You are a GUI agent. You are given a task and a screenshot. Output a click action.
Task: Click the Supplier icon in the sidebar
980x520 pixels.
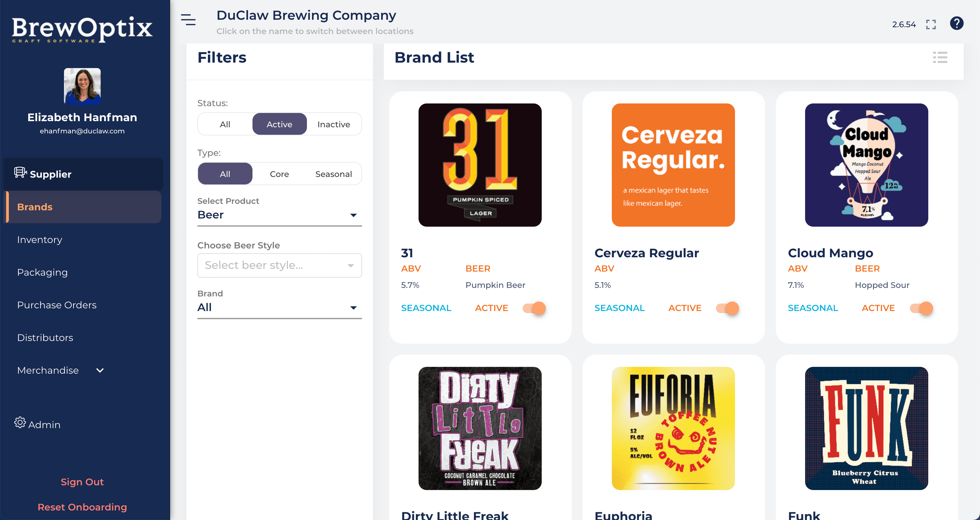point(20,173)
